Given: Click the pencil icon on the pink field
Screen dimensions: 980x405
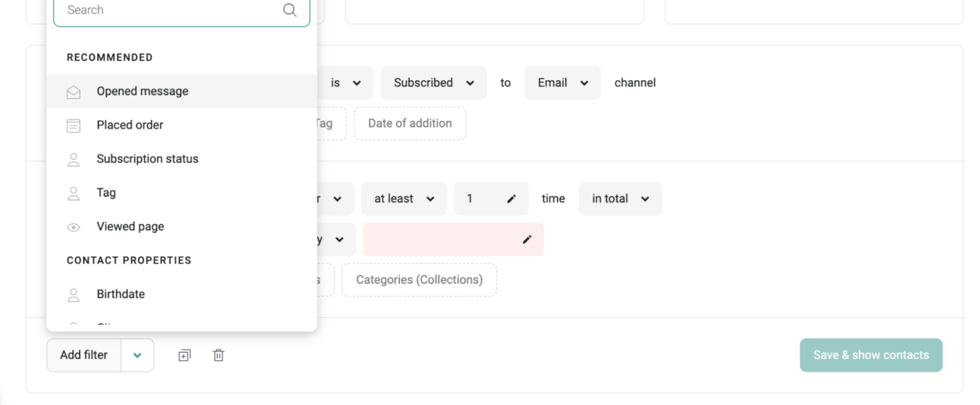Looking at the screenshot, I should (526, 239).
